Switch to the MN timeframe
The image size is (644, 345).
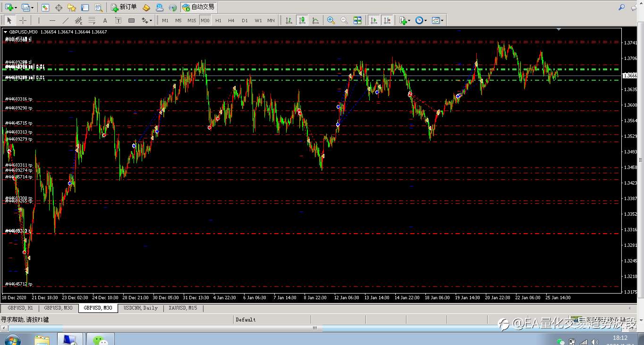(x=271, y=20)
